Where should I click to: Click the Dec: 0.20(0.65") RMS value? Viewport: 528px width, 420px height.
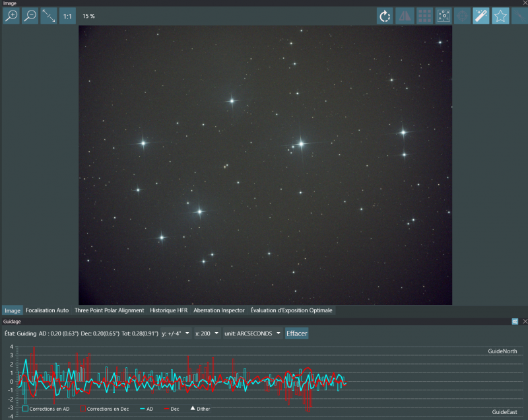(x=100, y=333)
